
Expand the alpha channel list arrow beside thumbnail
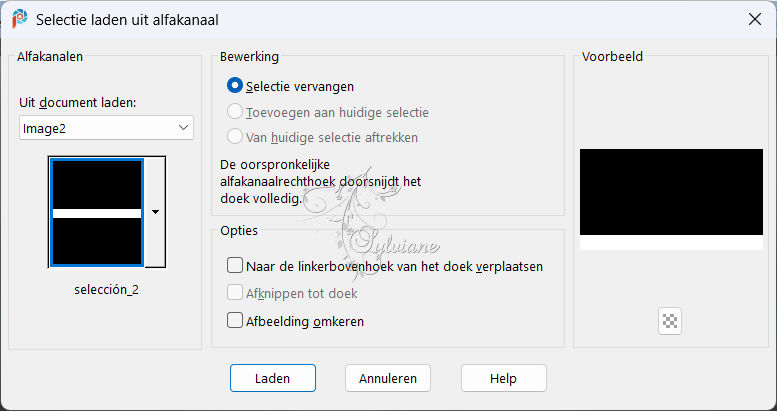point(155,212)
